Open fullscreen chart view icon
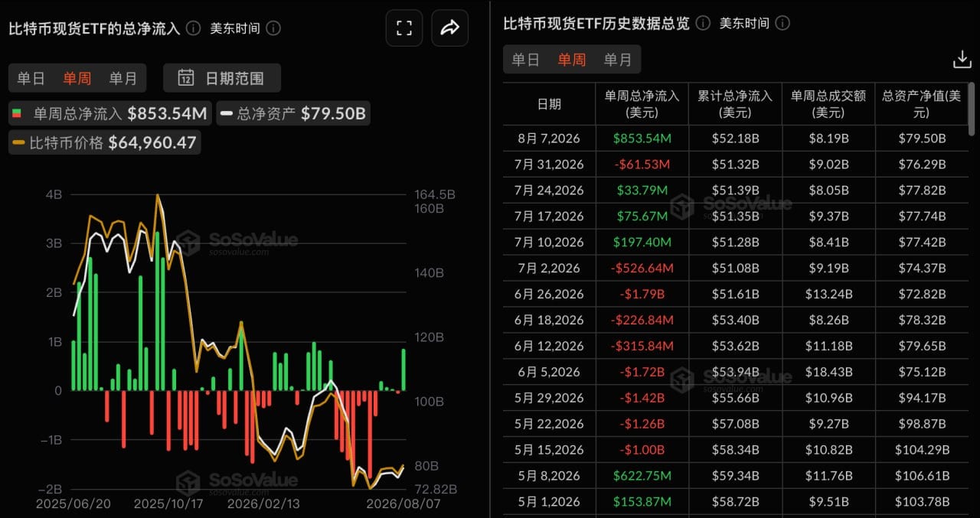Screen dimensions: 980x518 [404, 28]
